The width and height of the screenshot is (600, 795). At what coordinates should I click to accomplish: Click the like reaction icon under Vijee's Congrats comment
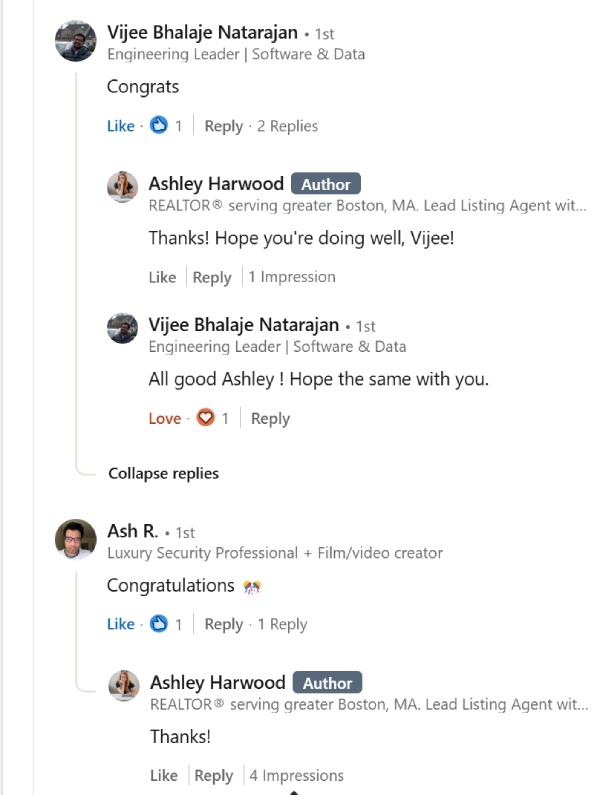tap(158, 126)
